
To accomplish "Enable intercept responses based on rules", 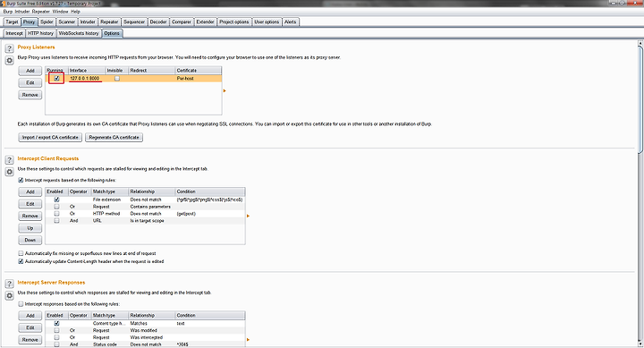I will pos(21,304).
